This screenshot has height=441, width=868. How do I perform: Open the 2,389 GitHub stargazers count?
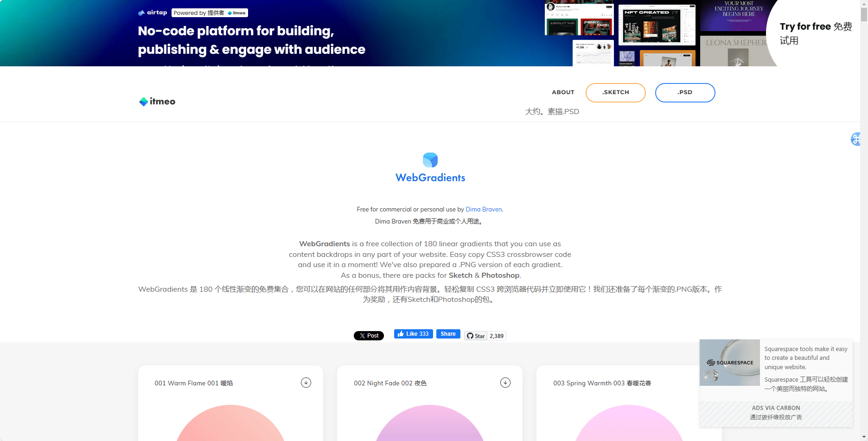click(497, 336)
